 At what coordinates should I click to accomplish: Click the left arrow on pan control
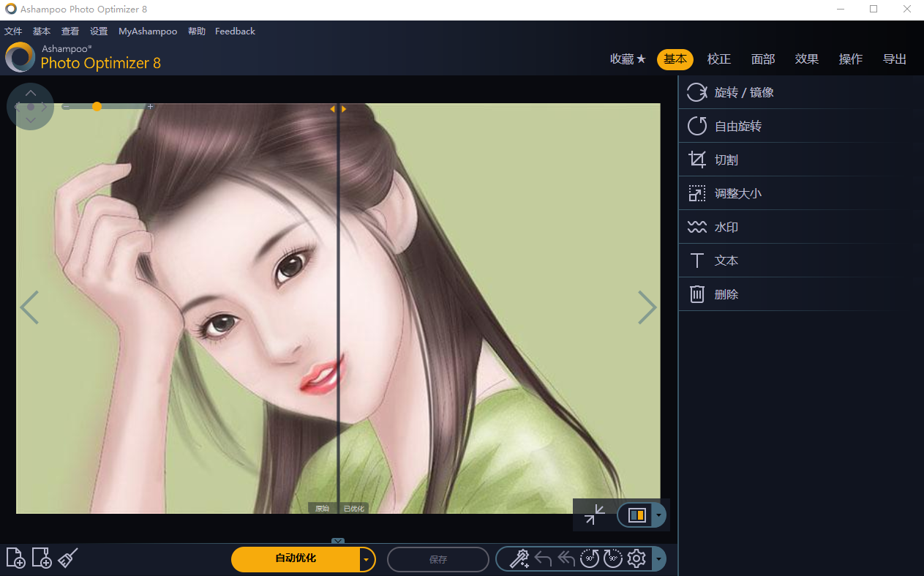pos(18,107)
